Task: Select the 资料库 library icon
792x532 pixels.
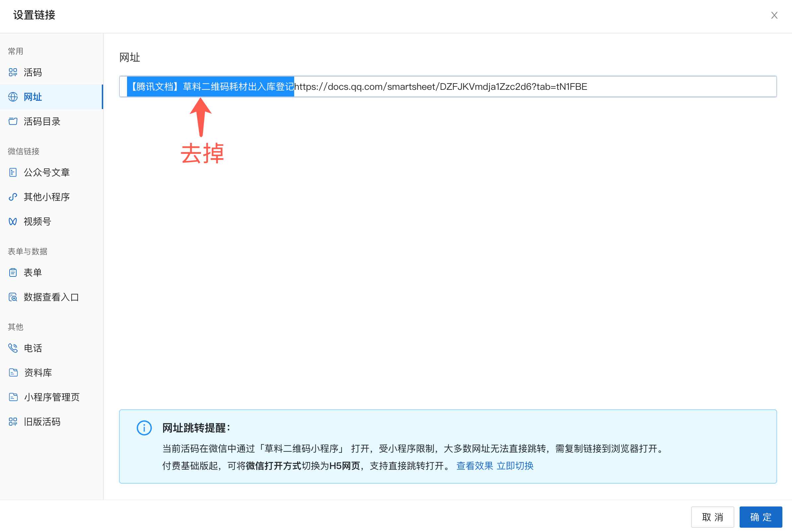Action: coord(13,372)
